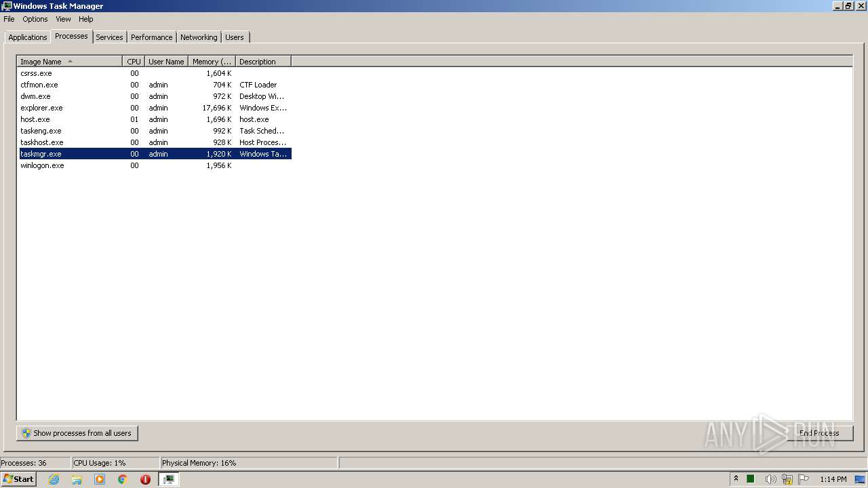Open the View menu
The height and width of the screenshot is (488, 868).
coord(63,19)
